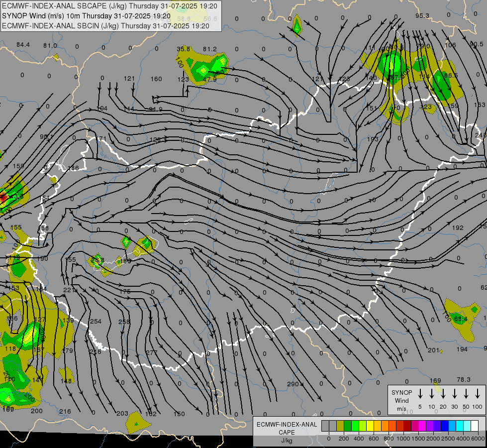487x448 pixels.
Task: Click the 90.5 value on the map
Action: [476, 44]
